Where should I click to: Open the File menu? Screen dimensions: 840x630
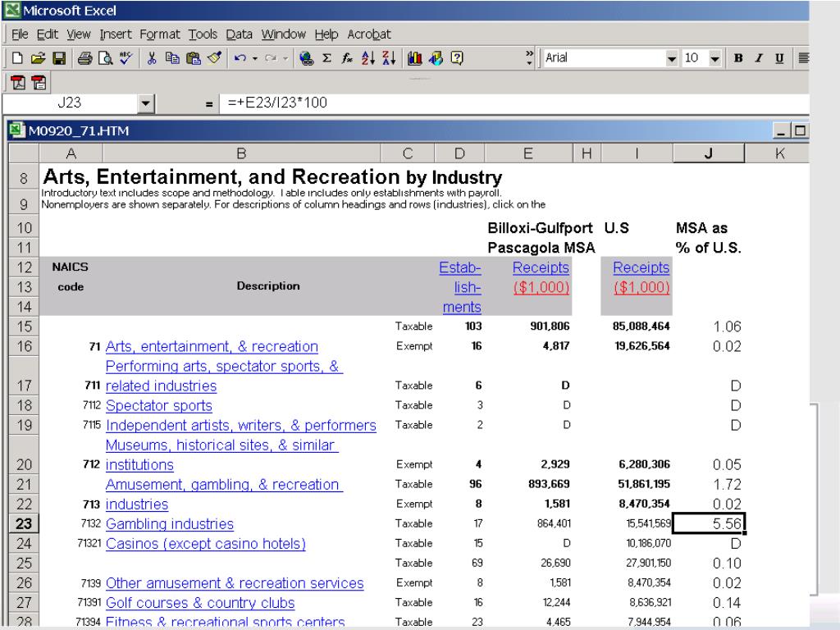click(x=20, y=34)
